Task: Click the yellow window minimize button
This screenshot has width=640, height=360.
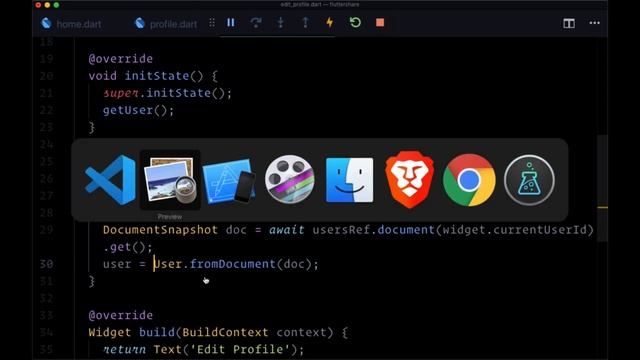Action: coord(47,5)
